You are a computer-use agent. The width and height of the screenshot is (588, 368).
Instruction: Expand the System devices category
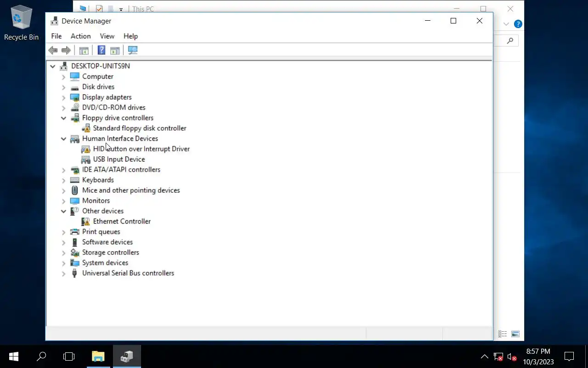pyautogui.click(x=63, y=263)
